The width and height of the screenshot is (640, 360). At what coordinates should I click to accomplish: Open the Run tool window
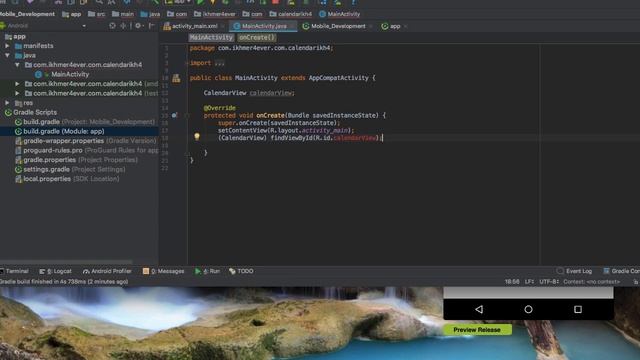207,271
